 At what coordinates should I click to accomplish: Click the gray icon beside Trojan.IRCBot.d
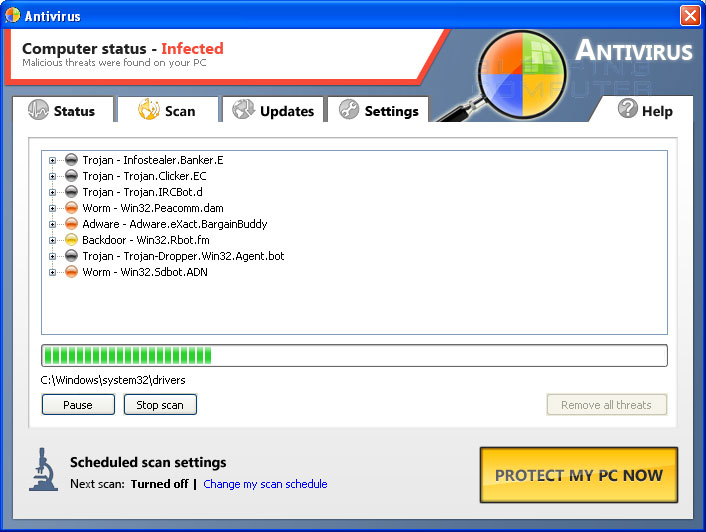pyautogui.click(x=71, y=192)
